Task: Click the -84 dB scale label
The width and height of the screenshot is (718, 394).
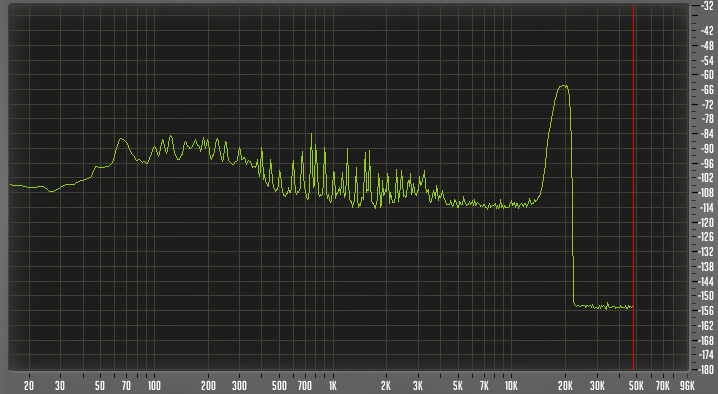Action: 707,134
